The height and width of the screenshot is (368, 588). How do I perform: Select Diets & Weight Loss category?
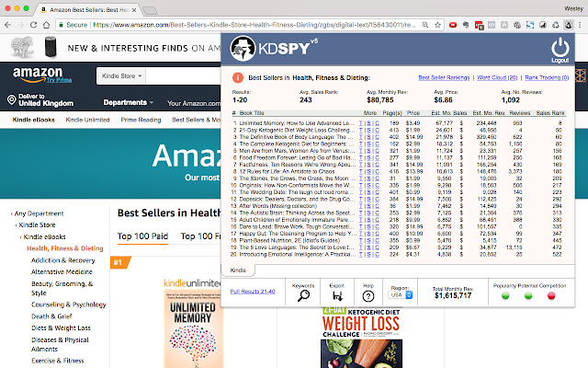click(x=61, y=328)
